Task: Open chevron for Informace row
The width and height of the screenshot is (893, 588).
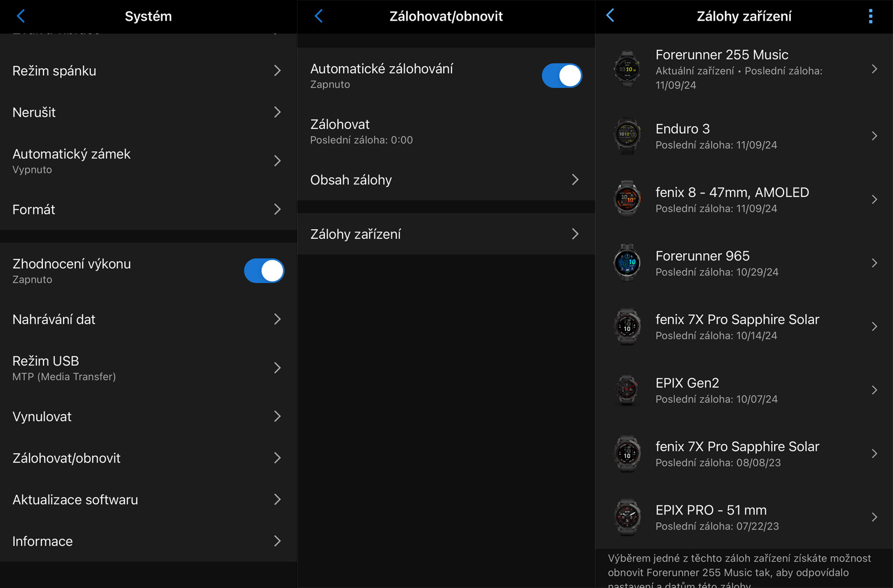Action: [277, 541]
